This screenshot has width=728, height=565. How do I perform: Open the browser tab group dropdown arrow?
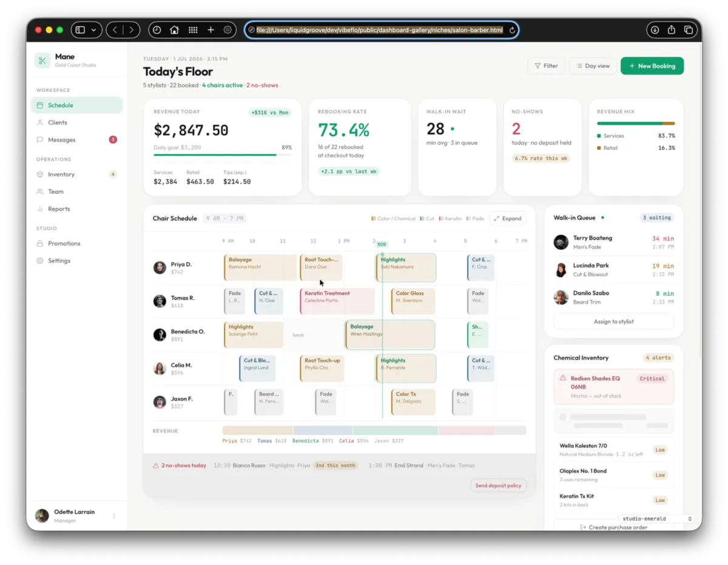93,30
